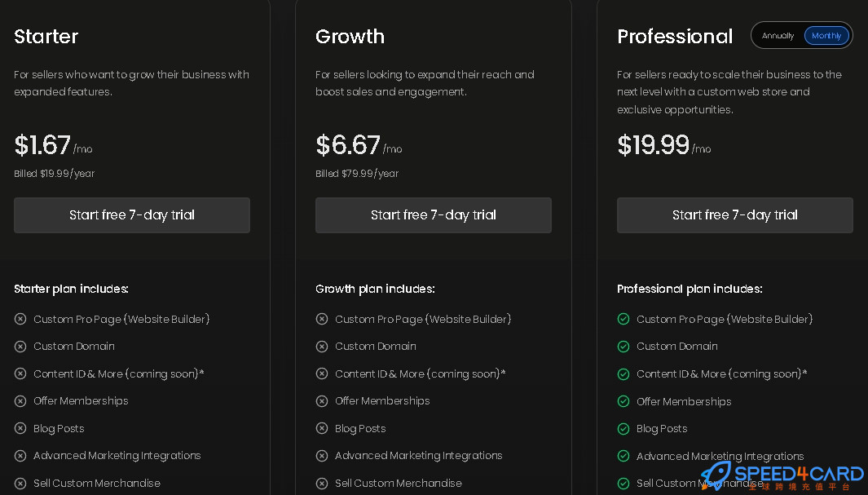Click the Growth plan $6.67 price
The width and height of the screenshot is (868, 495).
coord(348,145)
